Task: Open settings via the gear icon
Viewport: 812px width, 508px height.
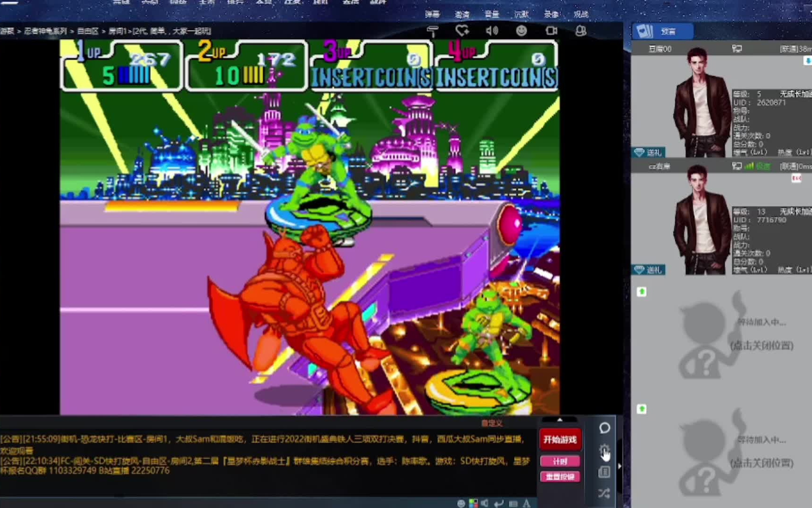Action: pos(604,450)
